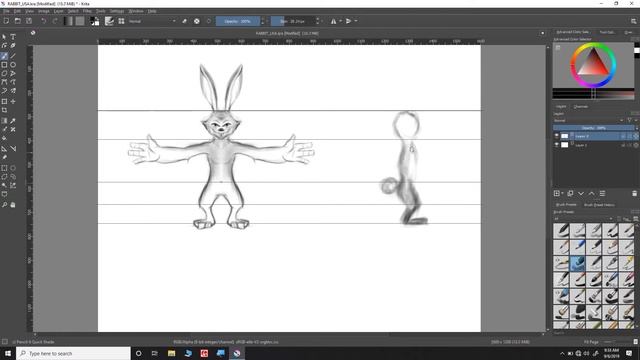
Task: Select the Text tool in the toolbox
Action: [x=13, y=36]
